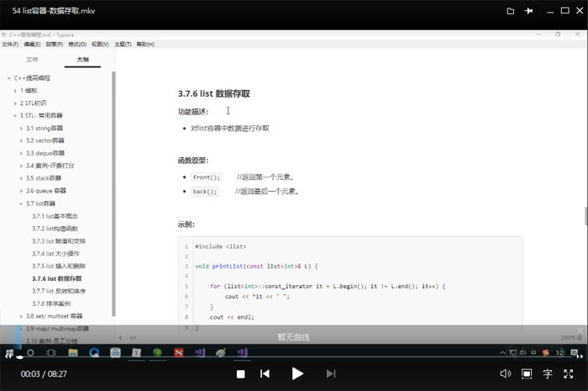The height and width of the screenshot is (391, 588).
Task: Stop video playback
Action: [x=241, y=373]
